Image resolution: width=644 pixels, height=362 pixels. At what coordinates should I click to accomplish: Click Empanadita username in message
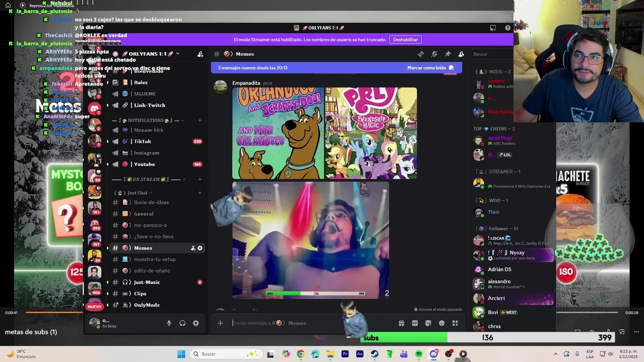pyautogui.click(x=246, y=83)
